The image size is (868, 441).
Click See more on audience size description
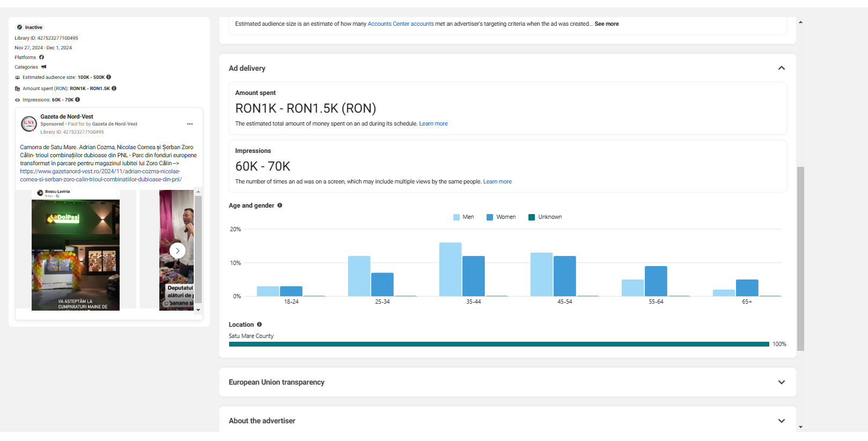pyautogui.click(x=606, y=24)
